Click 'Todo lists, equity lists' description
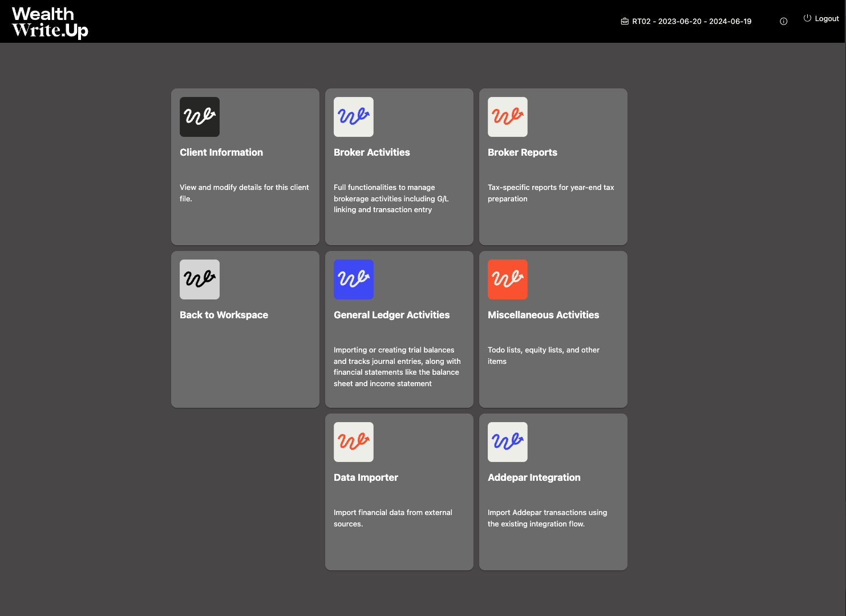The image size is (846, 616). tap(544, 355)
